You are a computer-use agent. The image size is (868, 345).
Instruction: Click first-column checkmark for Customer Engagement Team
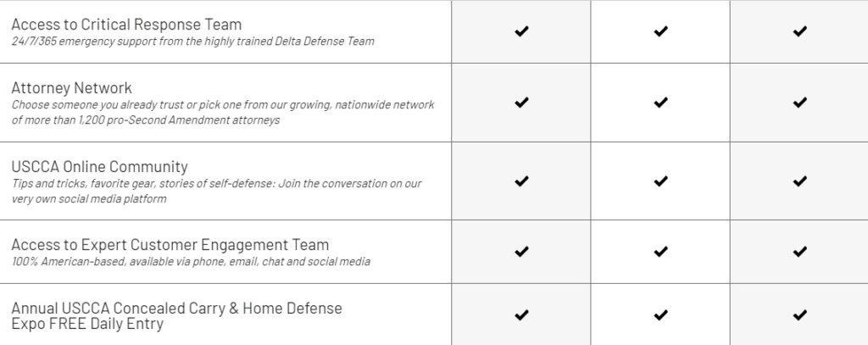click(x=521, y=252)
